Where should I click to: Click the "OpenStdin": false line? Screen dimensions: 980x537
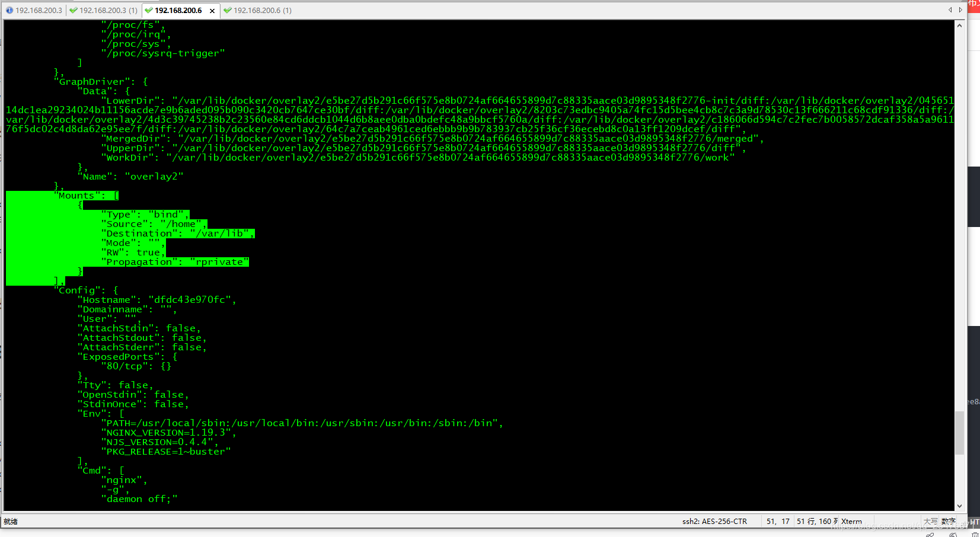tap(133, 395)
